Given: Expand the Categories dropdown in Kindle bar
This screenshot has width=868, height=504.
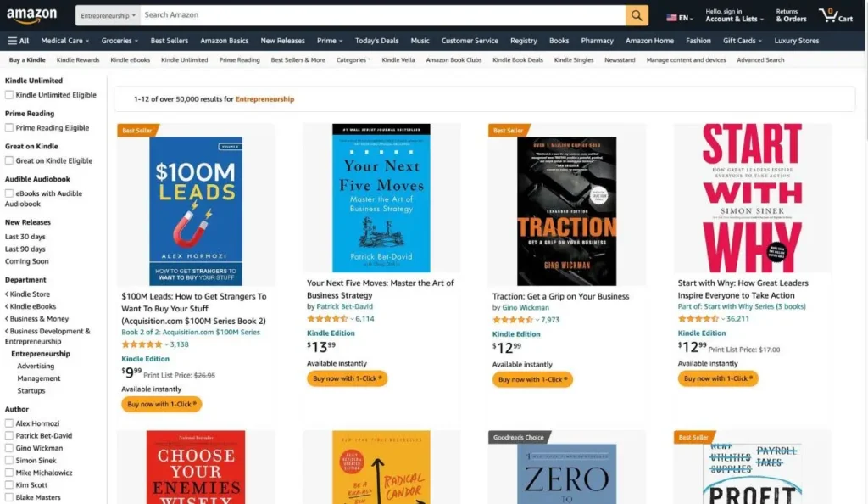Looking at the screenshot, I should 353,60.
